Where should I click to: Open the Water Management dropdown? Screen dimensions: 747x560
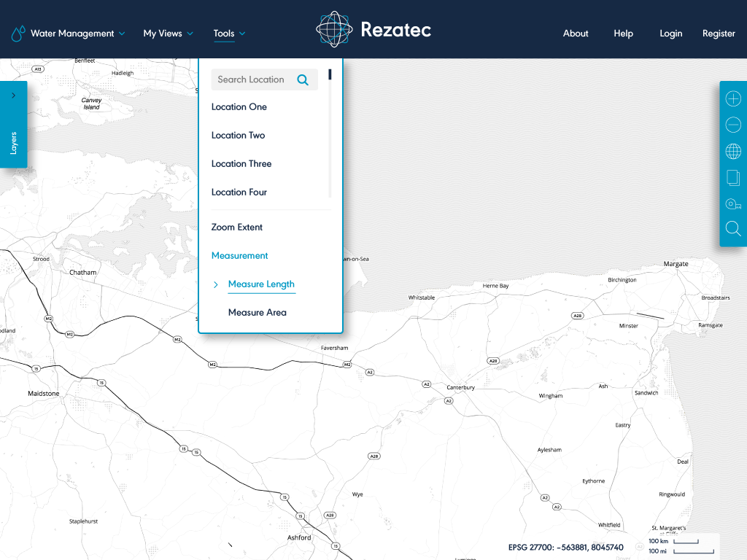pyautogui.click(x=77, y=34)
